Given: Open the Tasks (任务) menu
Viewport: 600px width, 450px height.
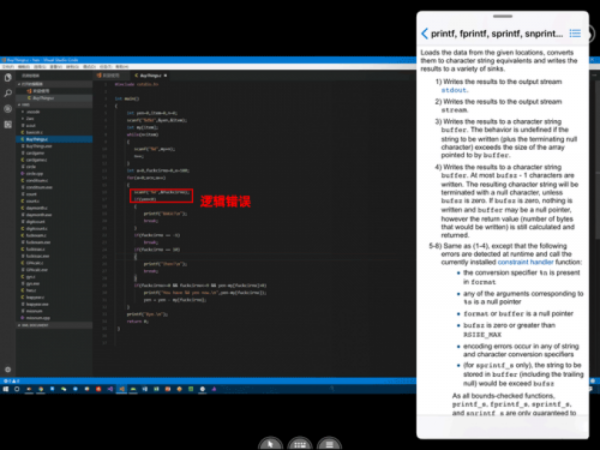Looking at the screenshot, I should click(106, 67).
